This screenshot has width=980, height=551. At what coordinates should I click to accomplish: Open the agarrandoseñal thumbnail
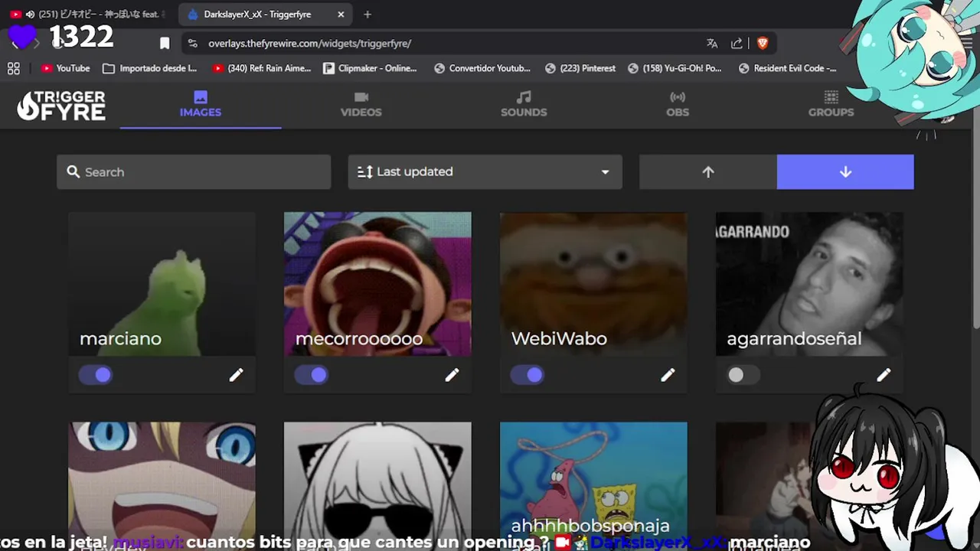[809, 284]
